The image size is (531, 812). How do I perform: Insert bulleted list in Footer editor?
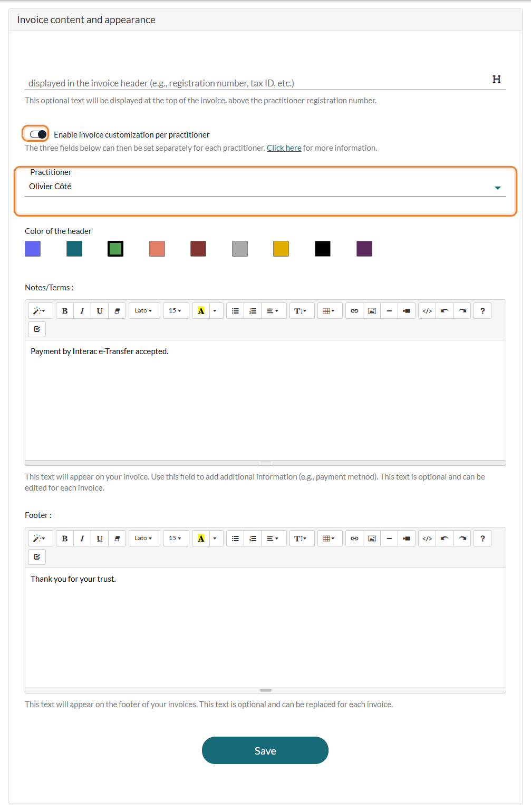pos(235,539)
